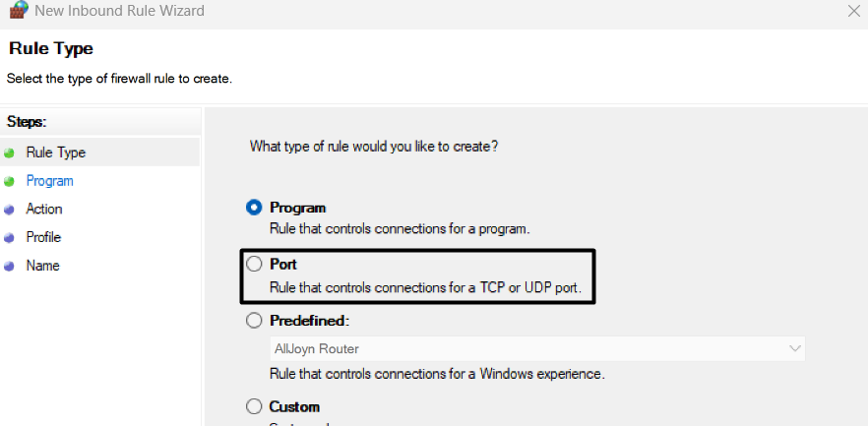Viewport: 868px width, 426px height.
Task: Click the firewall wizard title bar icon
Action: click(x=17, y=13)
